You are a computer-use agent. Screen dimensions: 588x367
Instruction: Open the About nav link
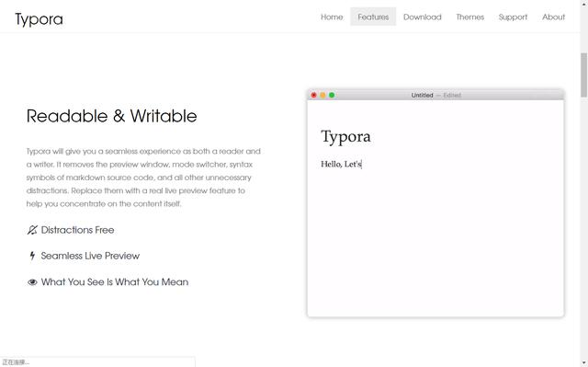553,17
